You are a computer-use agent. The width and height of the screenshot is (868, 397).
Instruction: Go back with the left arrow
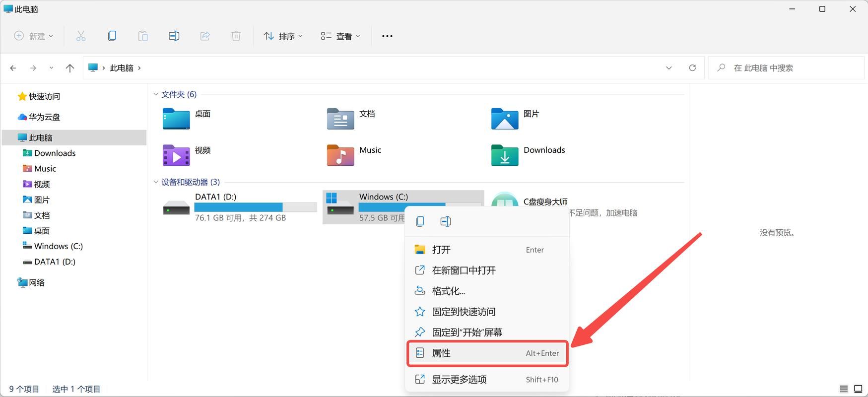(13, 68)
